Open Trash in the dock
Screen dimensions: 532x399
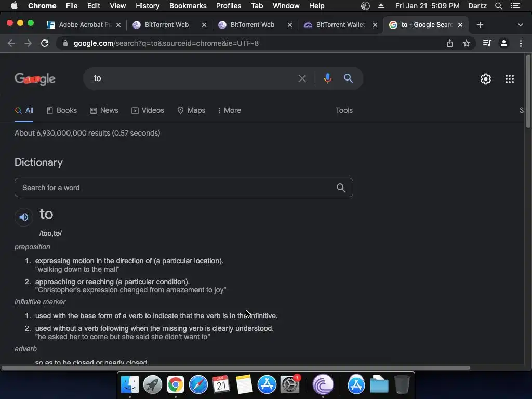pyautogui.click(x=402, y=384)
